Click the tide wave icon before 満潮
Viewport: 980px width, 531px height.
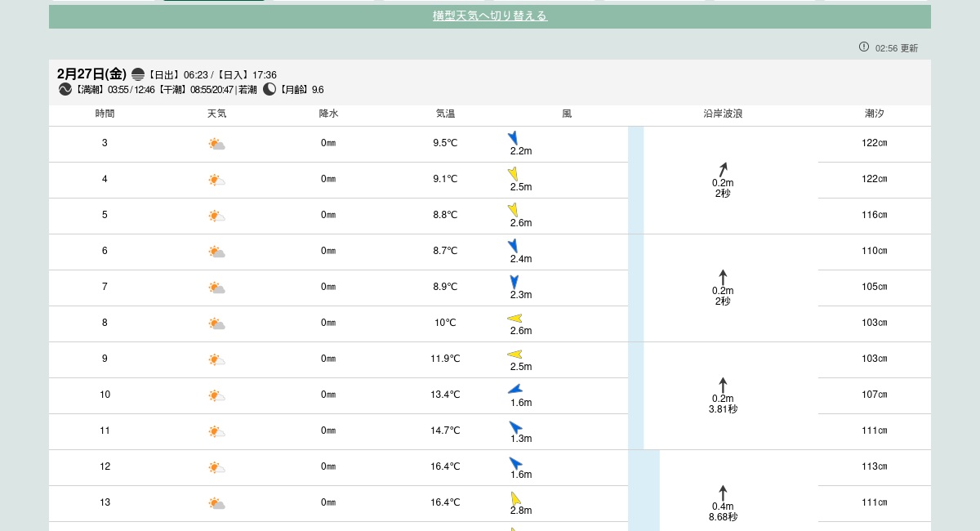point(65,89)
